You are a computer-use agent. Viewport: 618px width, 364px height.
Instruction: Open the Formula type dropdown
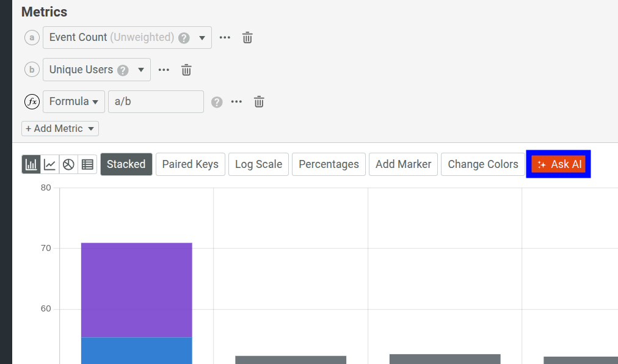click(x=73, y=101)
